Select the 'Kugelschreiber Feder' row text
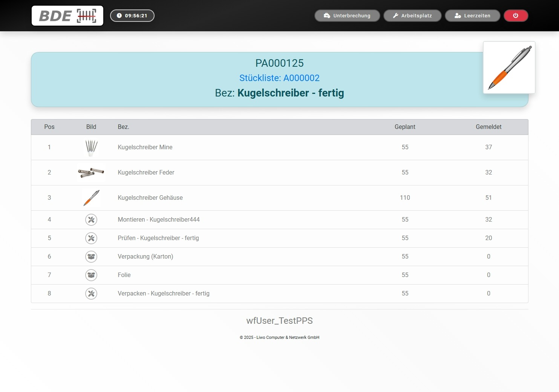The height and width of the screenshot is (392, 559). click(146, 173)
